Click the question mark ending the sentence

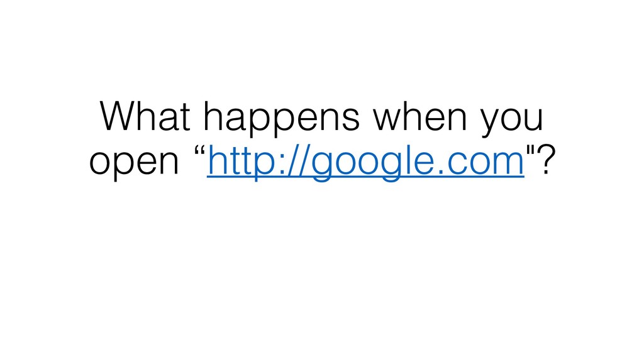547,160
